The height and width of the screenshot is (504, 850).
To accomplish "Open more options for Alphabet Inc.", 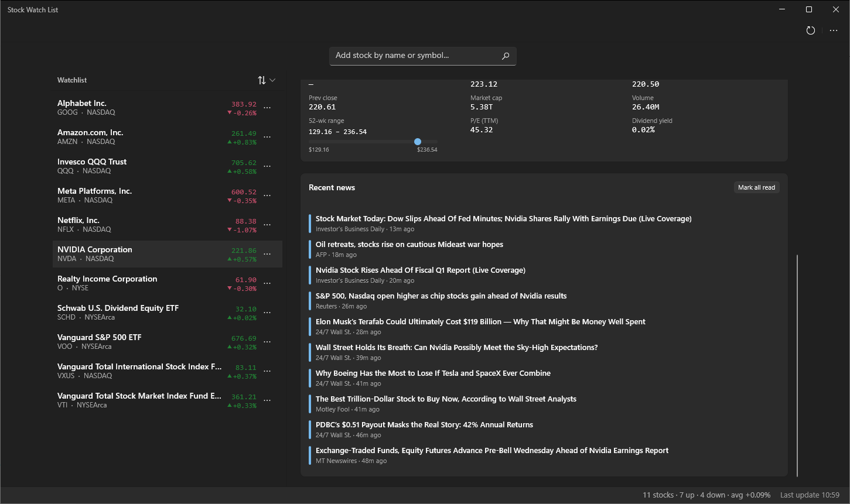I will (267, 108).
